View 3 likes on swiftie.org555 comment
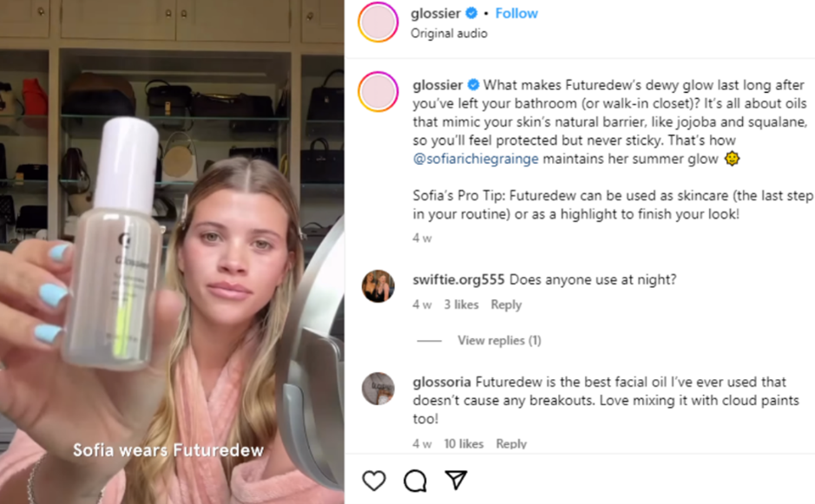815x504 pixels. (461, 304)
